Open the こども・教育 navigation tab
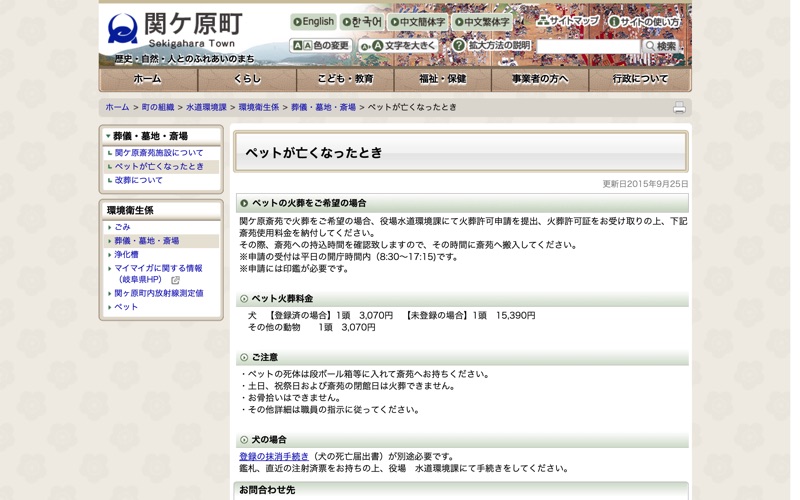The width and height of the screenshot is (800, 500). [345, 80]
